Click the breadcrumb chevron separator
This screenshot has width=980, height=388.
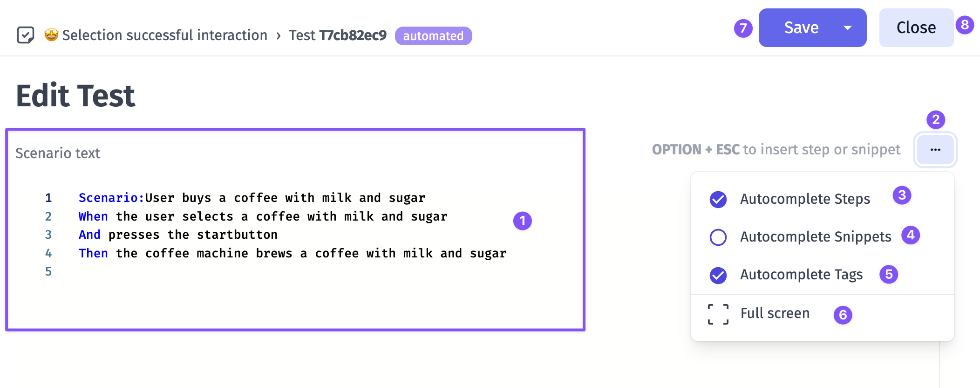pos(278,35)
